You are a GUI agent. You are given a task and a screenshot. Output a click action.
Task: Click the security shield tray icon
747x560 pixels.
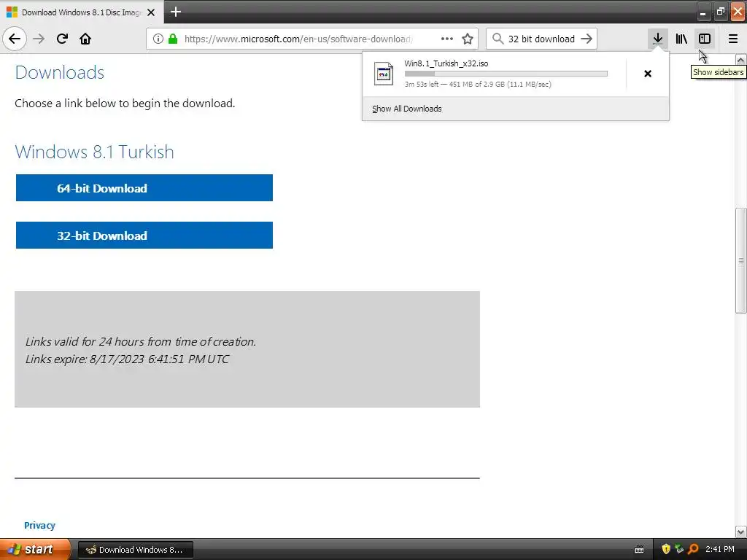(666, 549)
